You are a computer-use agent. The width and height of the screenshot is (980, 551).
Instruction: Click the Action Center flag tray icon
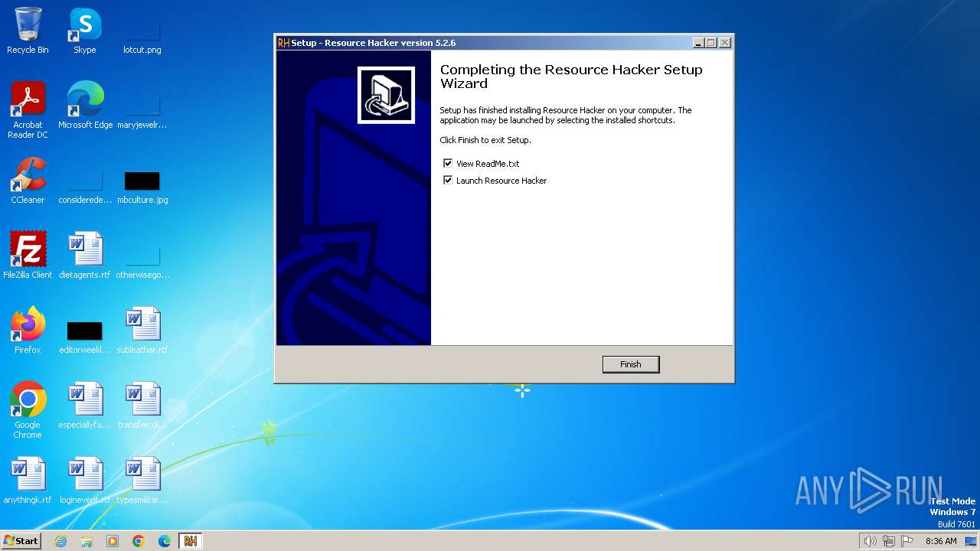[x=907, y=541]
